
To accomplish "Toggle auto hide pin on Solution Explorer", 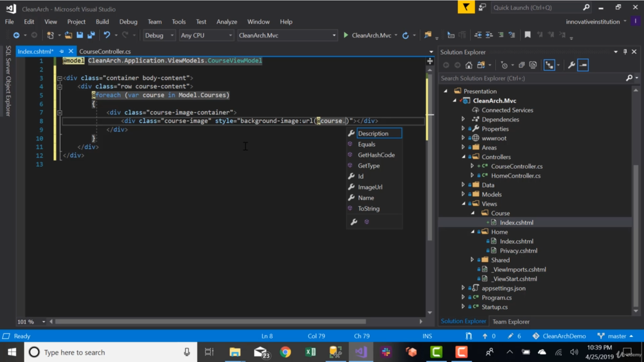I will pyautogui.click(x=625, y=52).
